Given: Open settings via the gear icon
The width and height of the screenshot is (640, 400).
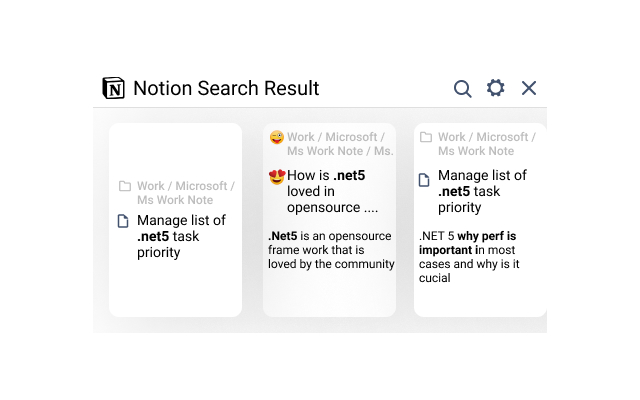Looking at the screenshot, I should tap(495, 88).
